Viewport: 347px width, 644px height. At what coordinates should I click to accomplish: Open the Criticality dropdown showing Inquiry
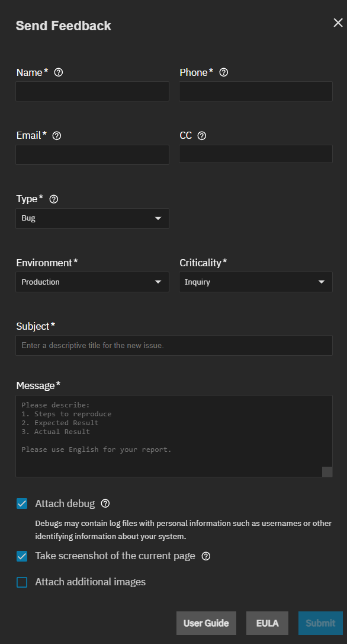click(256, 282)
